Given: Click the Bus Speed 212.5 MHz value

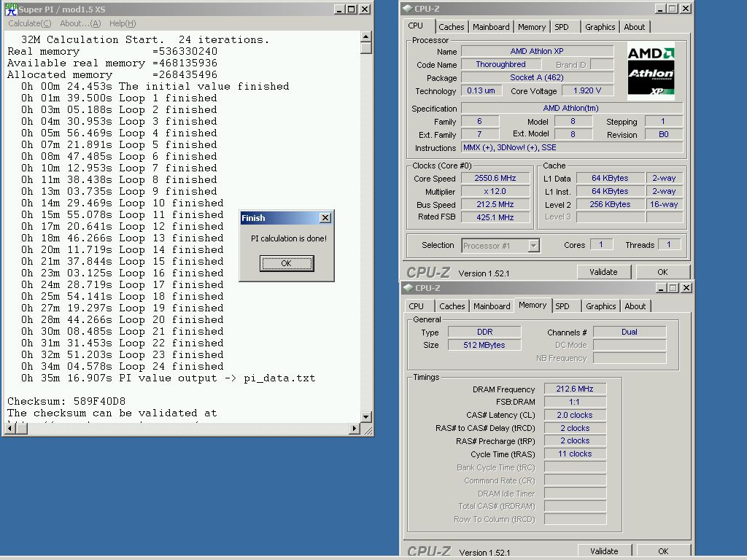Looking at the screenshot, I should pos(495,204).
